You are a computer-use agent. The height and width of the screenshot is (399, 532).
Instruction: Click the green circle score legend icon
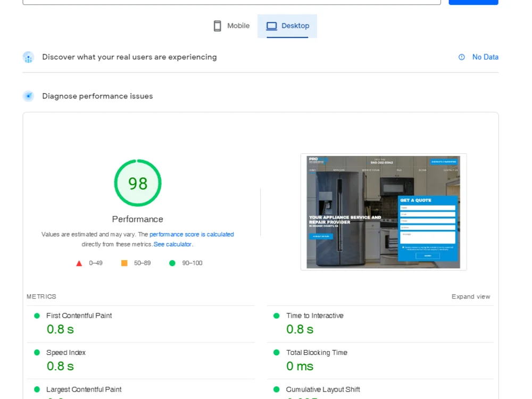point(171,263)
